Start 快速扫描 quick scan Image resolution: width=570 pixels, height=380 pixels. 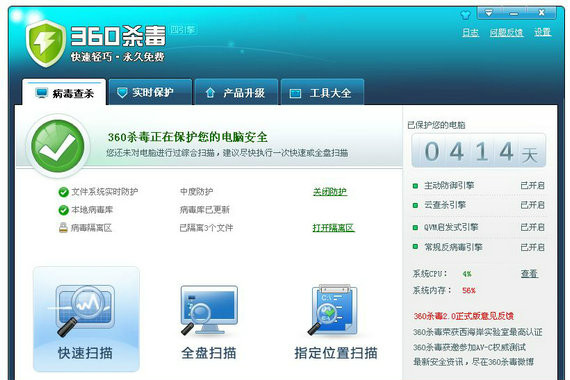86,319
